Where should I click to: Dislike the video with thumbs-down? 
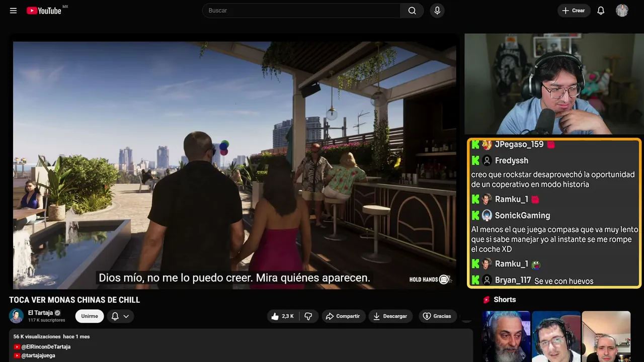[x=308, y=316]
